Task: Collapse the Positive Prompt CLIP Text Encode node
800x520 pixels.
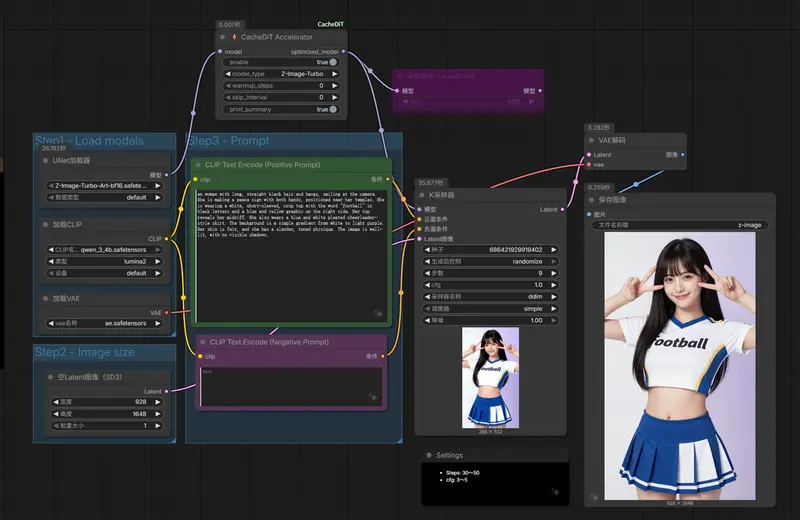Action: click(x=198, y=165)
